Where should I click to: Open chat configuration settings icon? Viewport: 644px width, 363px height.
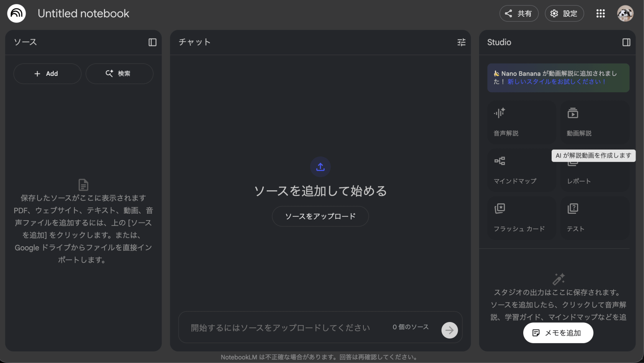(x=461, y=42)
